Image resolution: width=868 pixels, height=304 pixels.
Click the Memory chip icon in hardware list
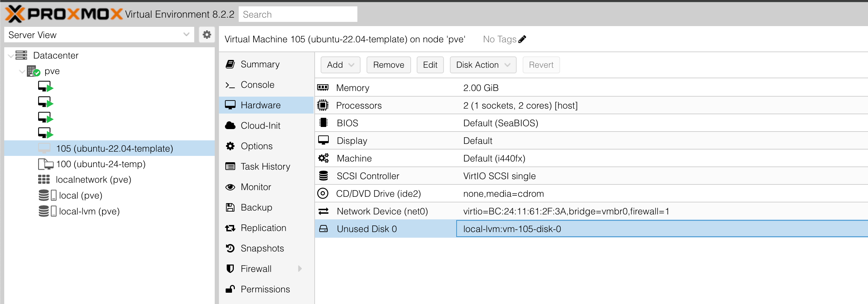click(x=323, y=87)
